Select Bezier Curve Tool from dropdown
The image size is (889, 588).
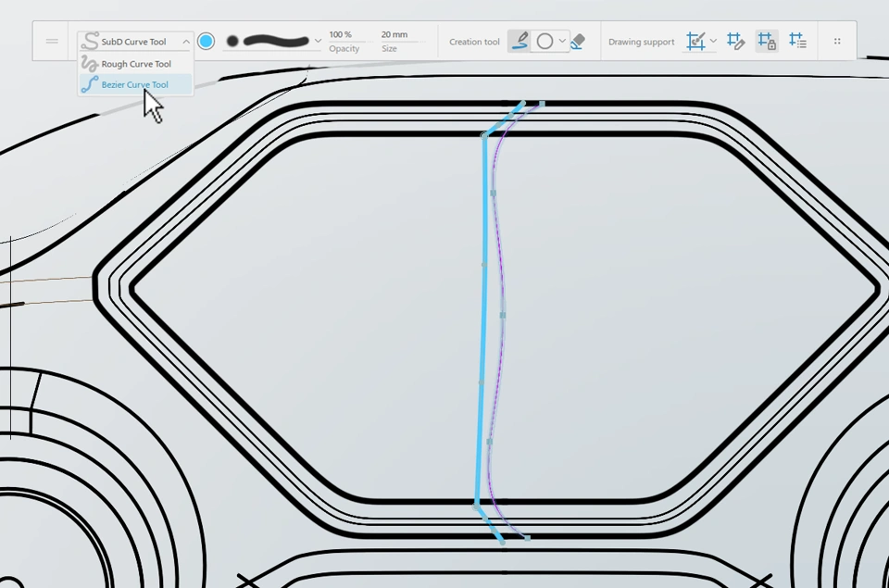pyautogui.click(x=135, y=84)
